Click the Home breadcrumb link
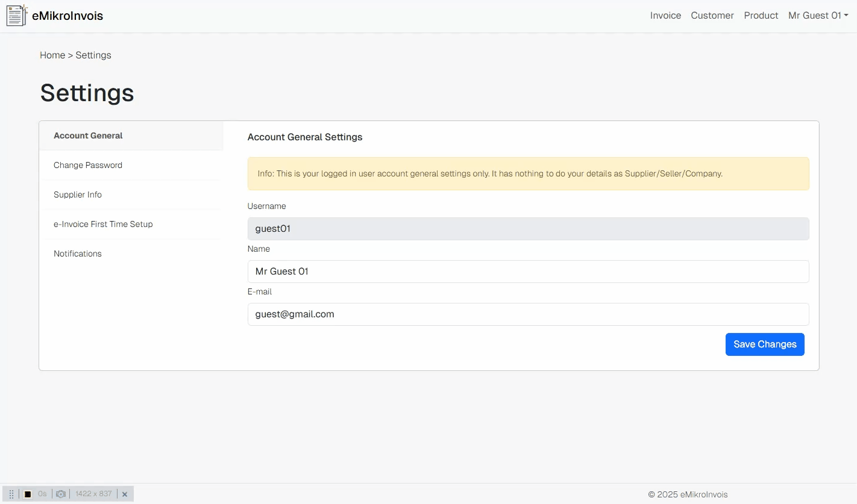This screenshot has height=504, width=857. pos(52,55)
